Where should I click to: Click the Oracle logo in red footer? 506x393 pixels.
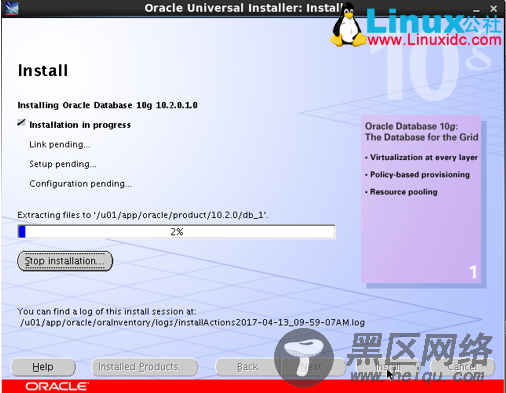coord(57,386)
